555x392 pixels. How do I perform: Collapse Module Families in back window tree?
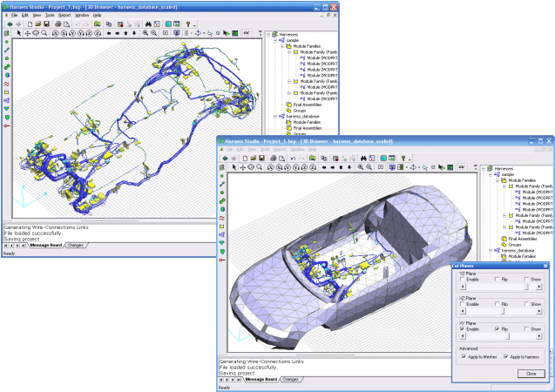click(282, 46)
